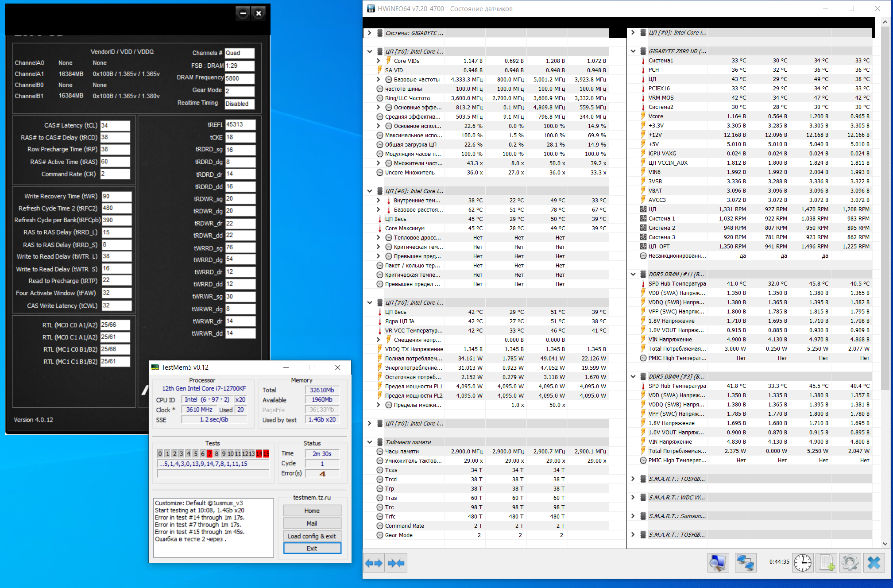Open the sensor summary monitor-magnifier icon
Image resolution: width=893 pixels, height=588 pixels.
point(717,563)
